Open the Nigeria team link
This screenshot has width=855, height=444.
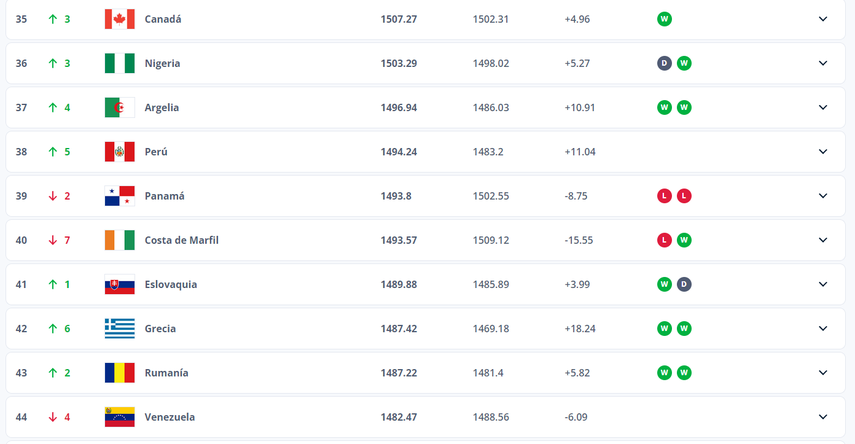(x=162, y=63)
